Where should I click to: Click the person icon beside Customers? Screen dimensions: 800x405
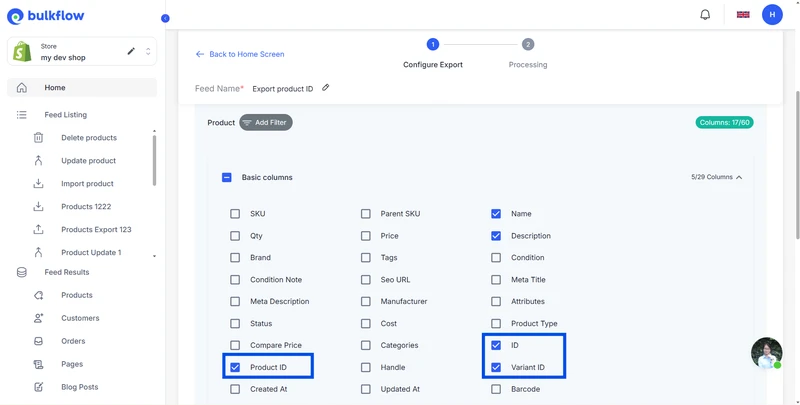[38, 318]
